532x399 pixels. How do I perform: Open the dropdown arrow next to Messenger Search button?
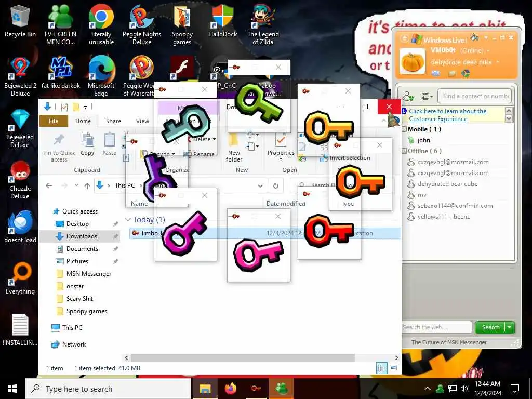pos(509,327)
